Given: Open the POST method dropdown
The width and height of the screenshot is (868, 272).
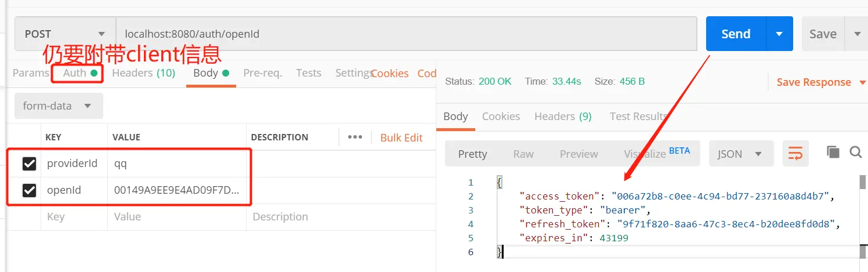Looking at the screenshot, I should [x=65, y=34].
